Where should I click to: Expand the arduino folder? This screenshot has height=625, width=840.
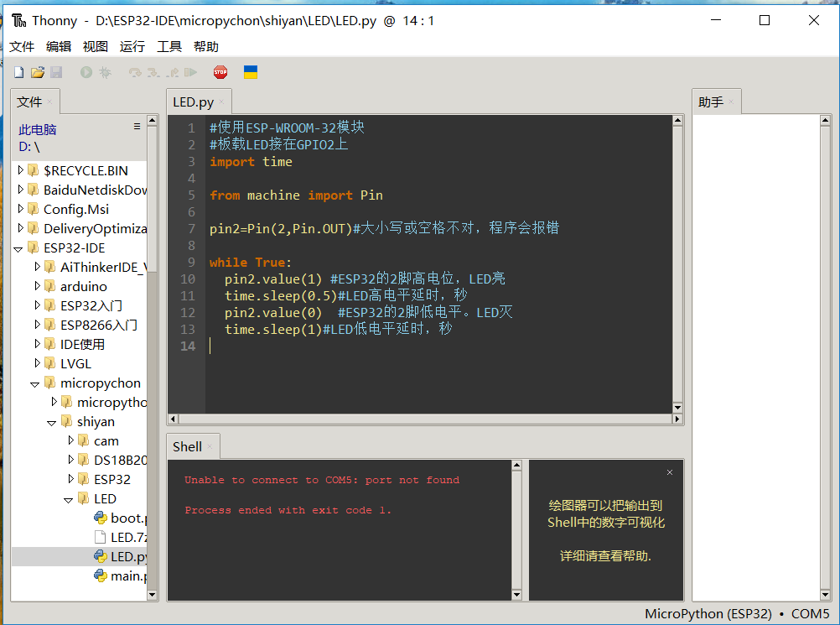tap(37, 287)
